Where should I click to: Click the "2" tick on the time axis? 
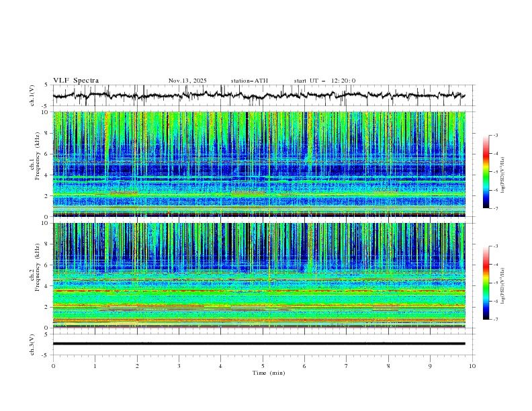click(x=137, y=366)
